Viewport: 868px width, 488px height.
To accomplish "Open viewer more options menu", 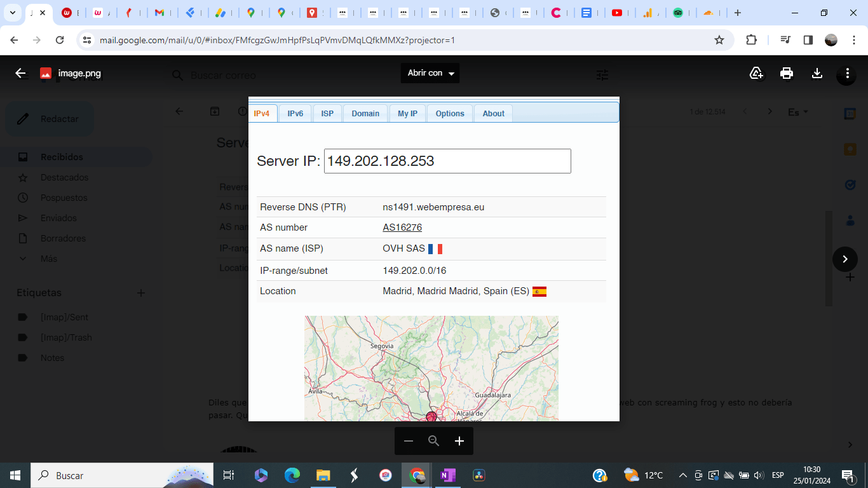I will pos(847,73).
